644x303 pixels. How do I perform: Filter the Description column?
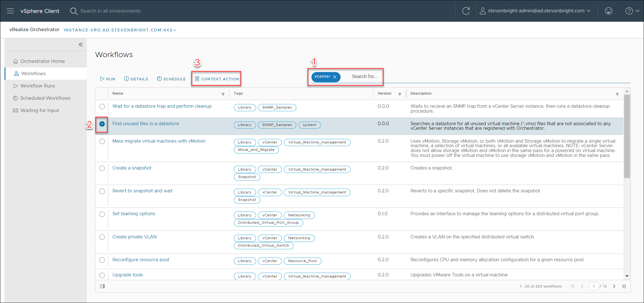[617, 94]
